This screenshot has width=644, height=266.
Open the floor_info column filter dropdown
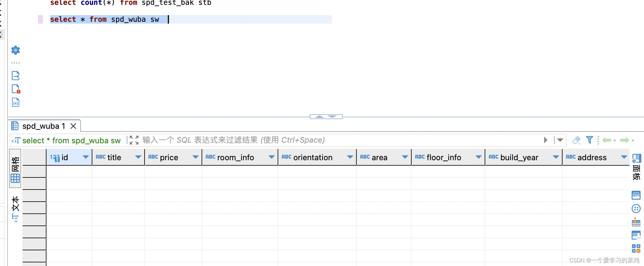click(479, 157)
